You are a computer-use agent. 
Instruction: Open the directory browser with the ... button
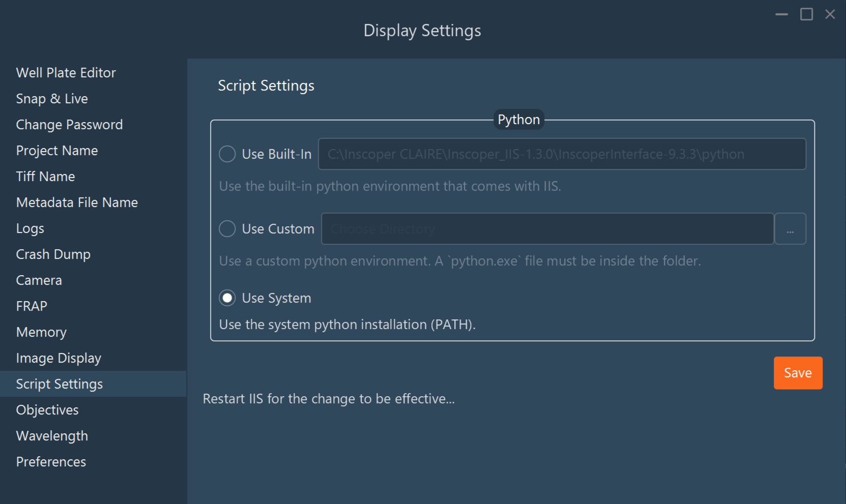point(790,228)
